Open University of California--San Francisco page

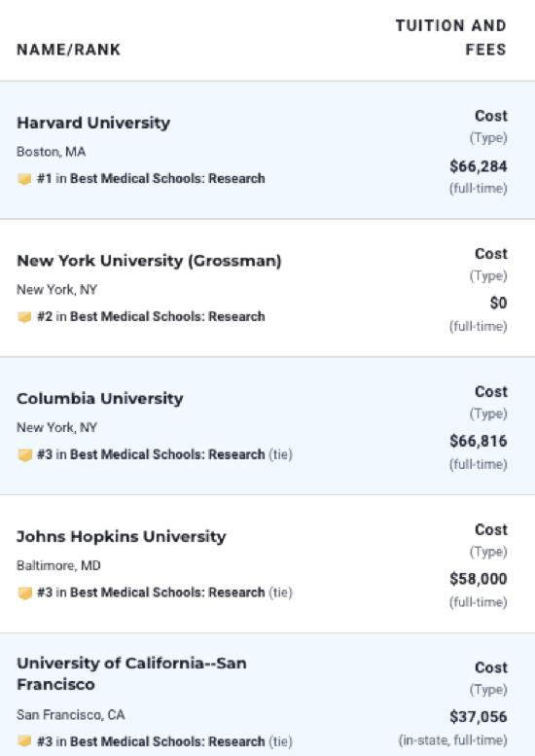(x=131, y=673)
